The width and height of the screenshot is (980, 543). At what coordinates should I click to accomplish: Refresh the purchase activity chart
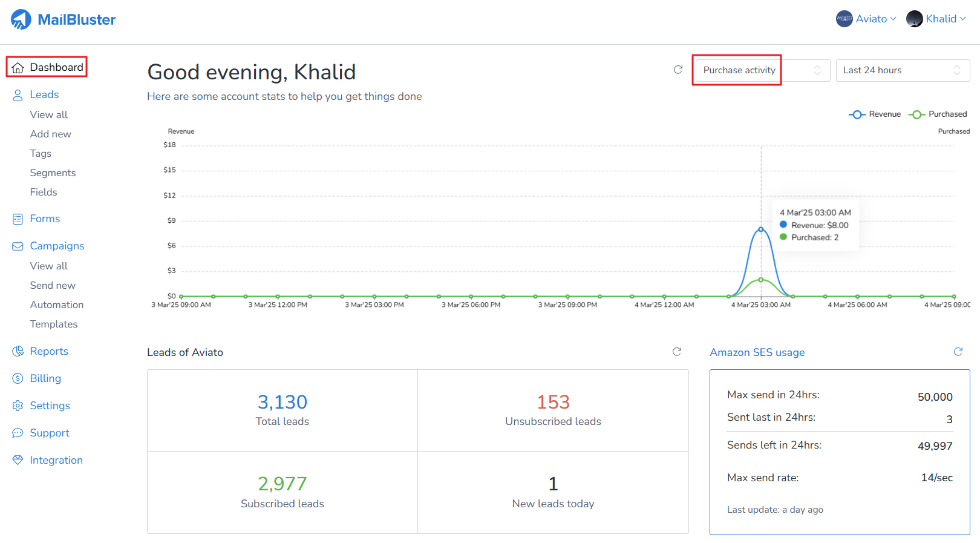pyautogui.click(x=678, y=70)
